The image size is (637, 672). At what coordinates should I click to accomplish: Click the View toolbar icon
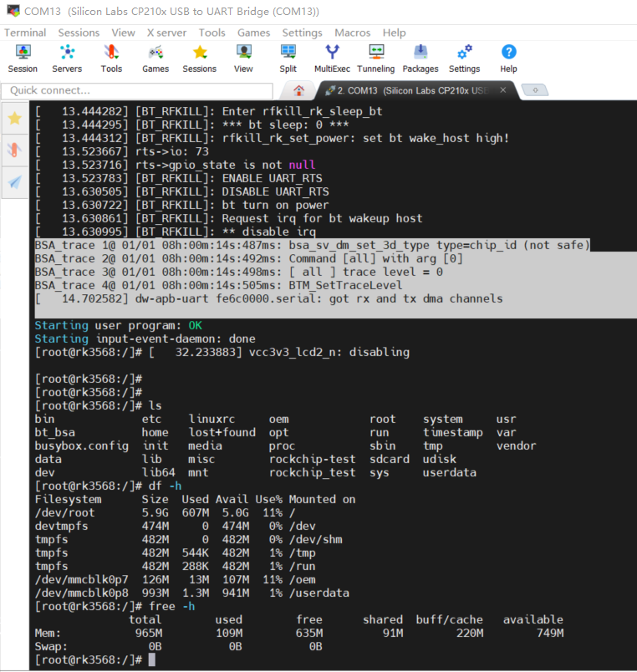(x=243, y=59)
